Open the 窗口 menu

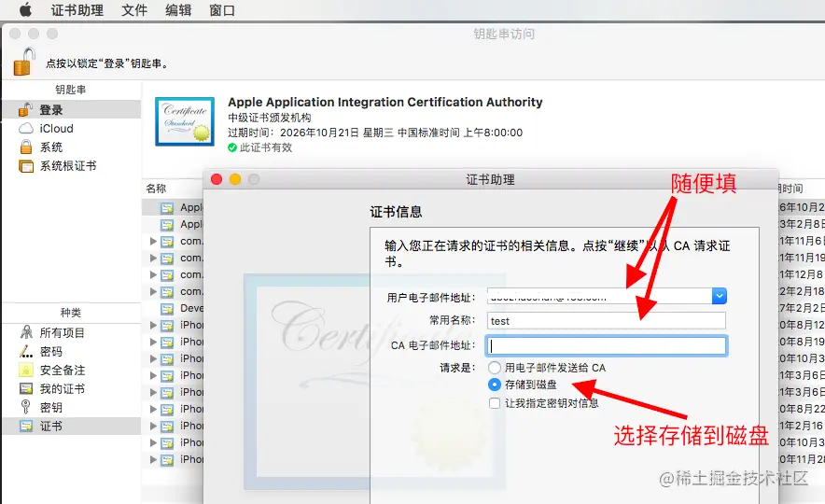[x=222, y=10]
